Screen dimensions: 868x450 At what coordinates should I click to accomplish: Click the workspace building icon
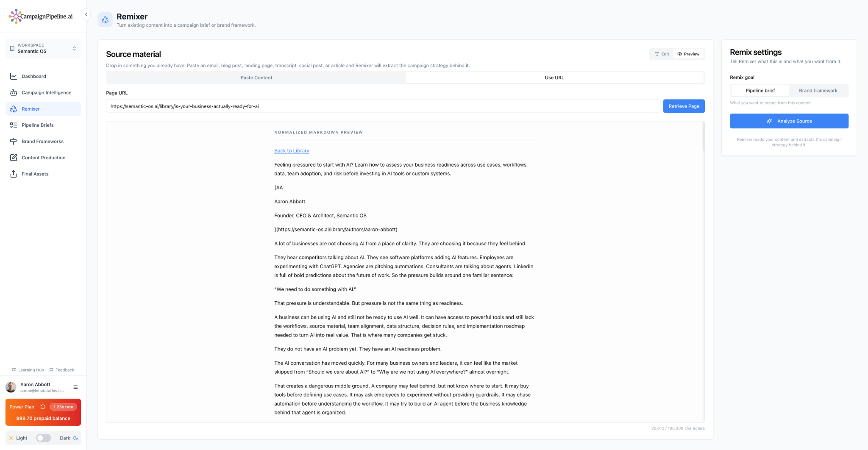pos(12,48)
